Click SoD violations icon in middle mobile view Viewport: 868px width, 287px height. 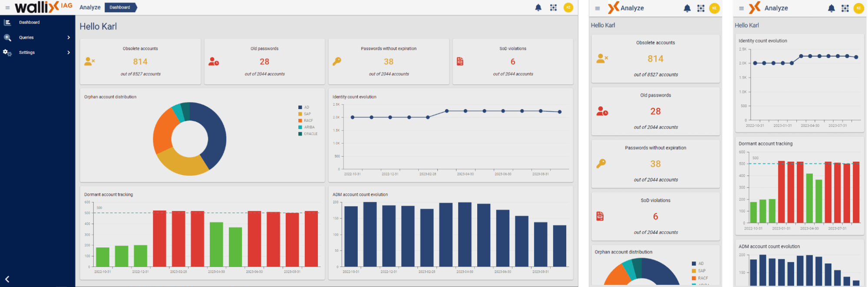point(600,216)
